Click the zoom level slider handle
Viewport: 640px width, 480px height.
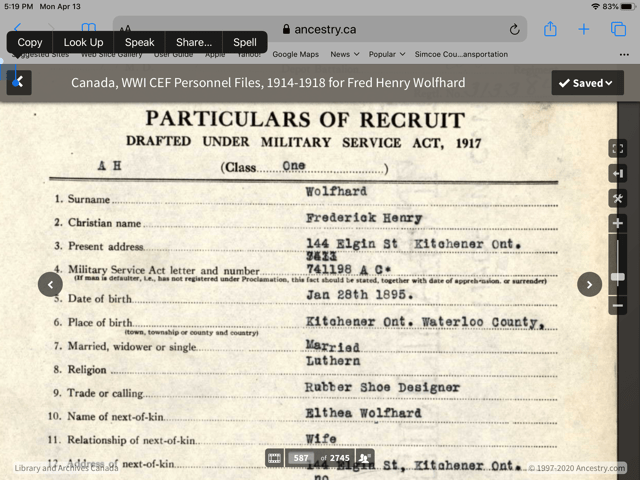(x=617, y=277)
